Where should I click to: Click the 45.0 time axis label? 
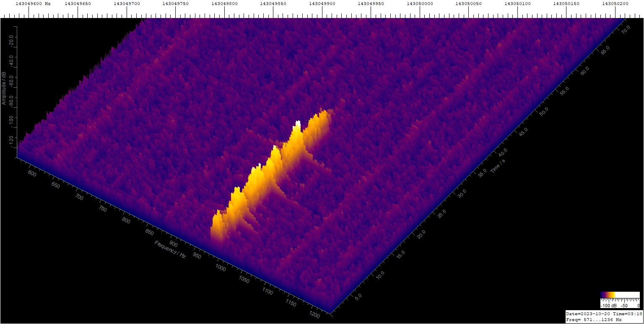[524, 131]
